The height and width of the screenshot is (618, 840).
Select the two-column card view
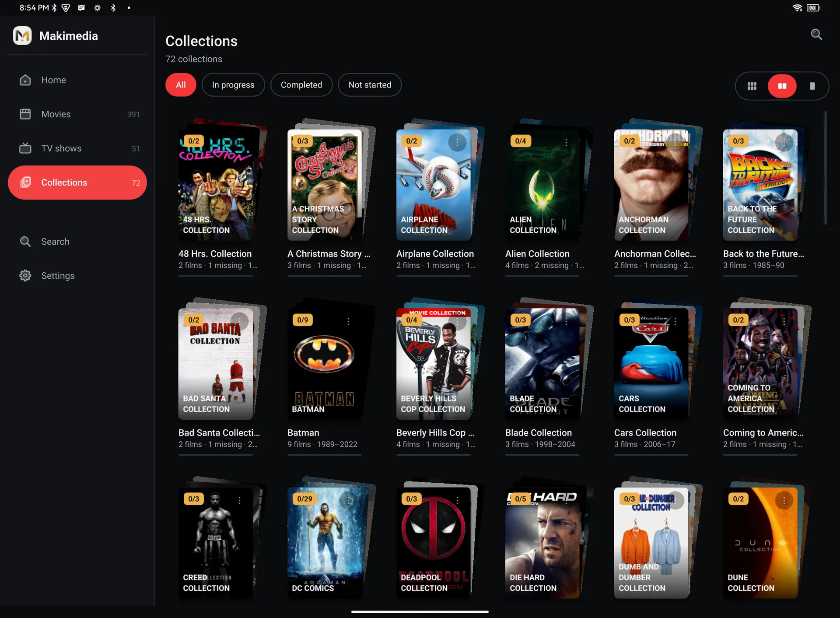782,86
